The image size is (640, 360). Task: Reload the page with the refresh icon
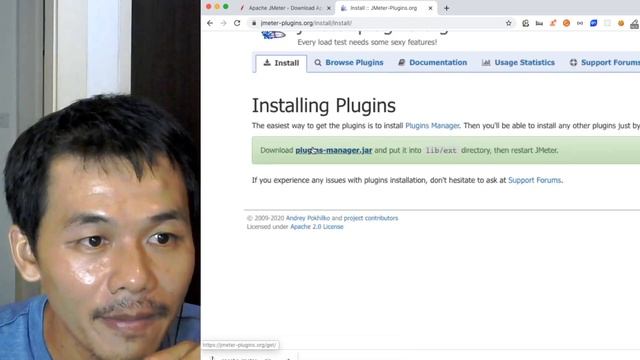coord(237,23)
